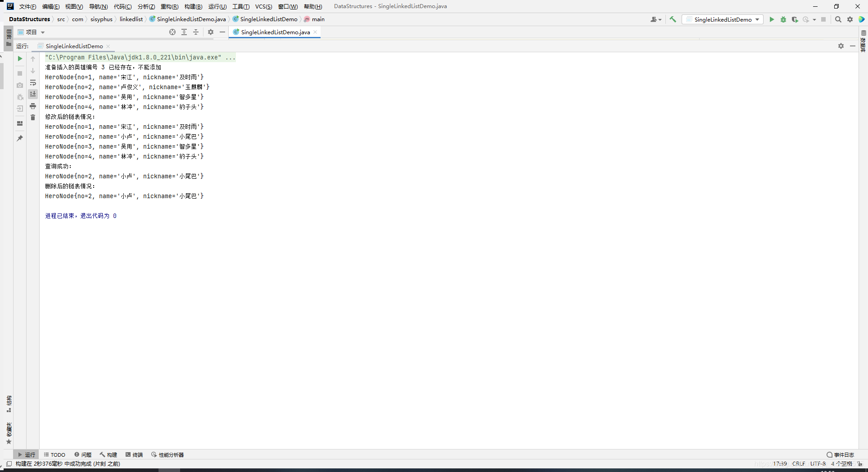The image size is (868, 472).
Task: Select opened file target icon in project panel
Action: [x=172, y=32]
